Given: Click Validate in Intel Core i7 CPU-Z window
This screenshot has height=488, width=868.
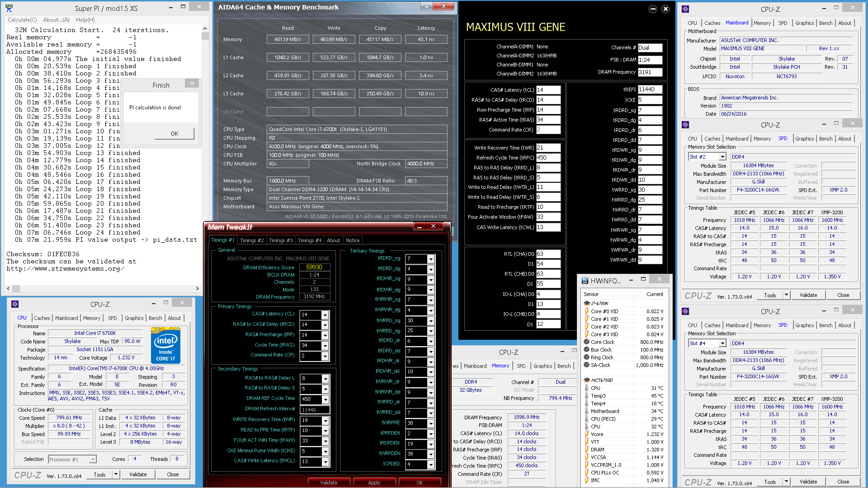Looking at the screenshot, I should [x=138, y=474].
